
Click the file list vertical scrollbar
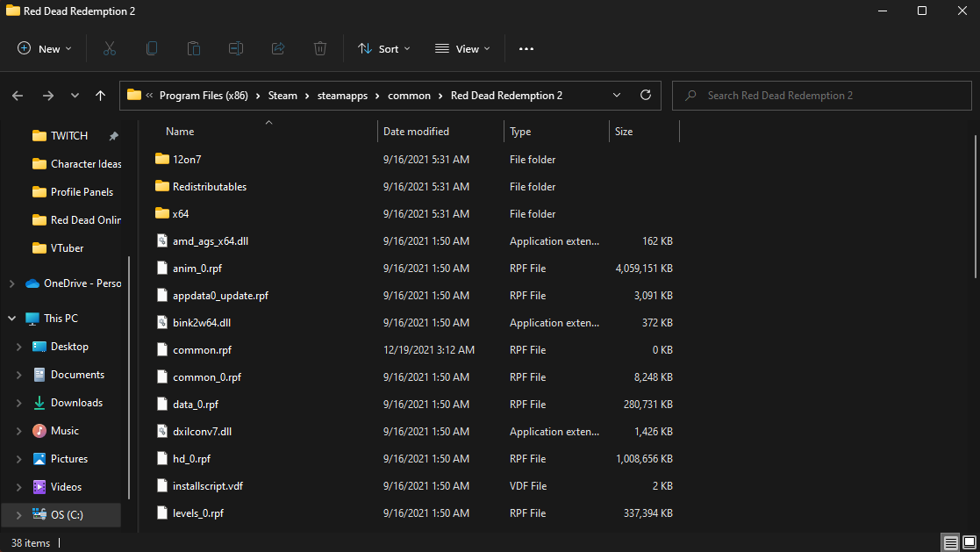(975, 206)
